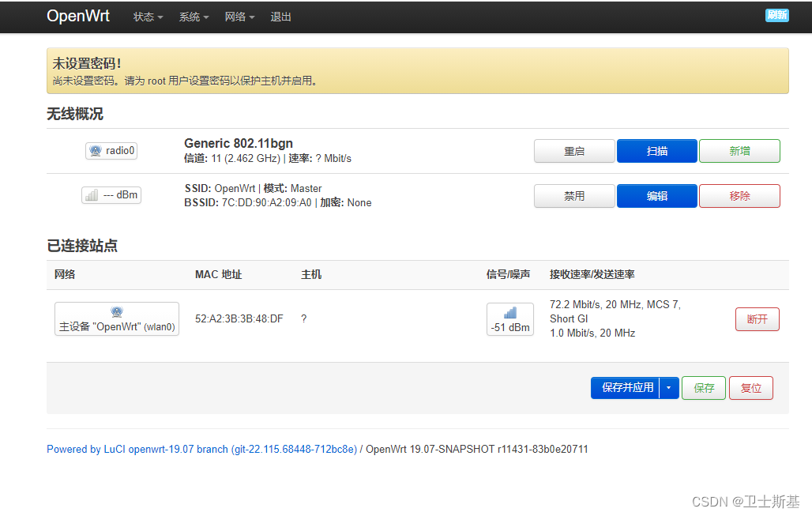Screen dimensions: 812x516
Task: Click 断开 to disconnect the station
Action: 757,319
